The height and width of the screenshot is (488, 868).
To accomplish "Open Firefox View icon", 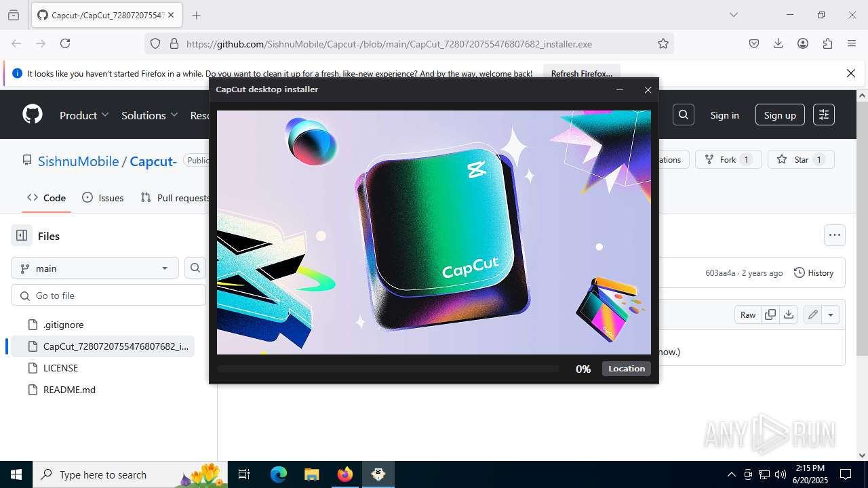I will [14, 15].
